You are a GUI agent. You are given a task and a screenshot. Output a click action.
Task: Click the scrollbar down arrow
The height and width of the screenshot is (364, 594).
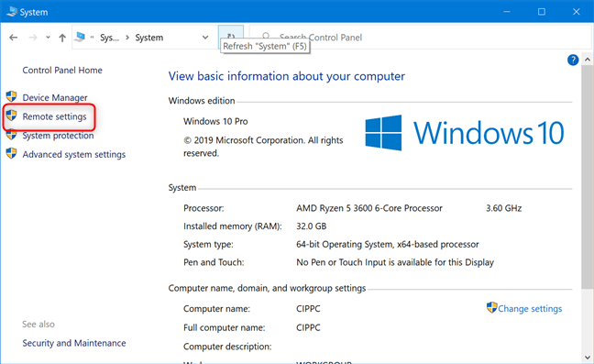point(588,358)
